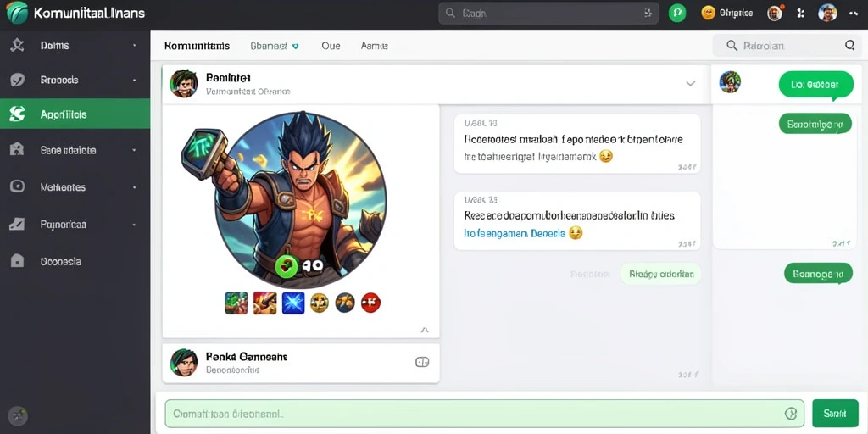Open Brooods in the sidebar
This screenshot has width=868, height=434.
(x=75, y=81)
